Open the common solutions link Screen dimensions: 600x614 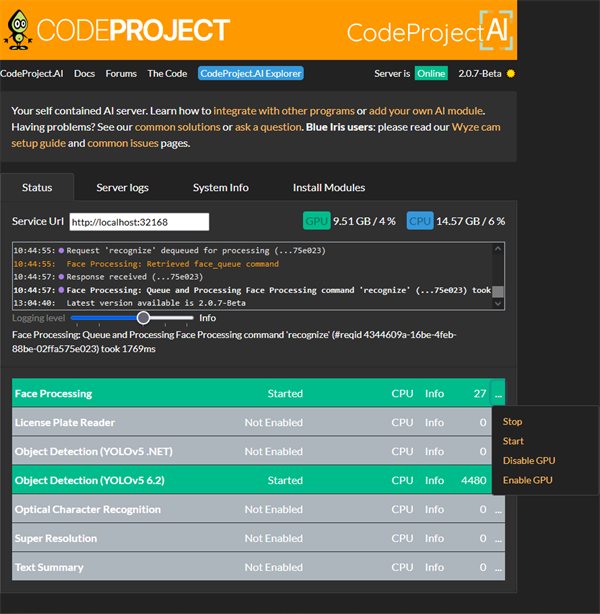tap(177, 127)
